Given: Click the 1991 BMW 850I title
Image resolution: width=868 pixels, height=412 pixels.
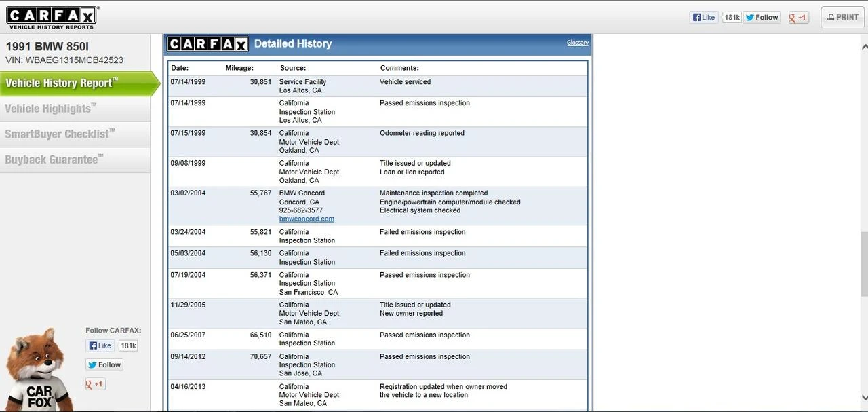Looking at the screenshot, I should (47, 47).
